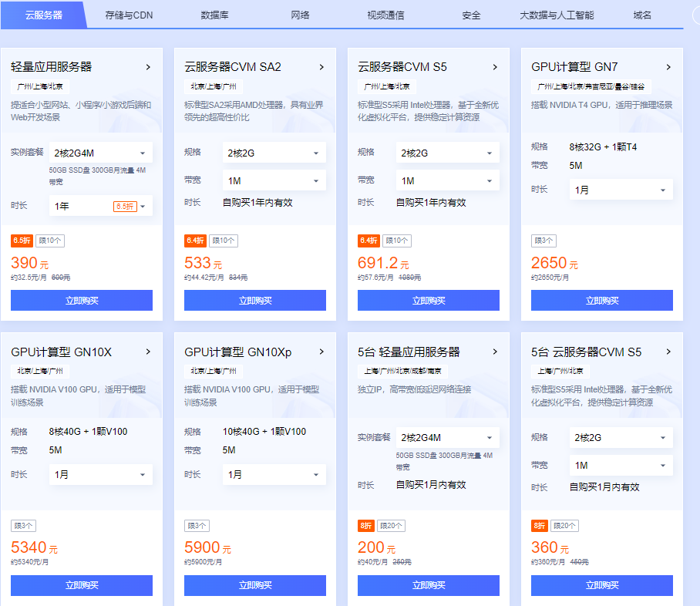
Task: Open the GPU计算型 GN7 product title
Action: (x=574, y=67)
